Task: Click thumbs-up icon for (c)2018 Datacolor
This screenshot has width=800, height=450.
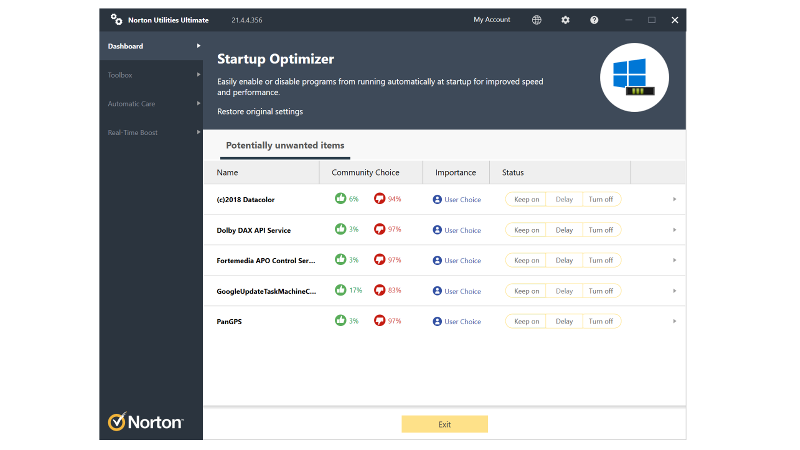Action: point(340,198)
